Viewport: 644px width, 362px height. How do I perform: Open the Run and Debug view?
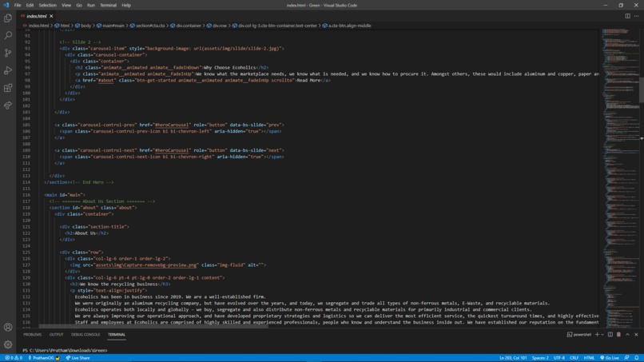point(8,70)
